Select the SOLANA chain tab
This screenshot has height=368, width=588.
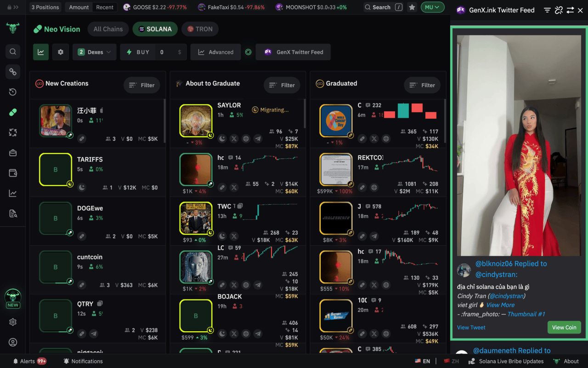(155, 29)
